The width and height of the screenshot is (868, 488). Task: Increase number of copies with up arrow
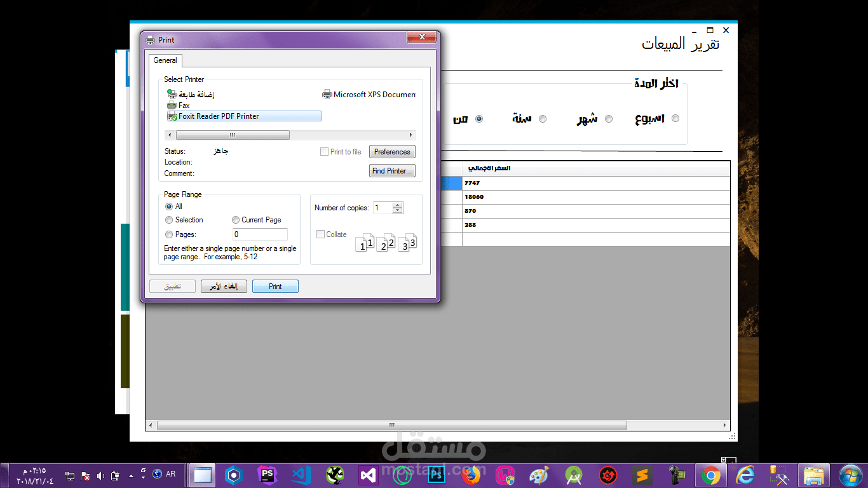coord(398,205)
